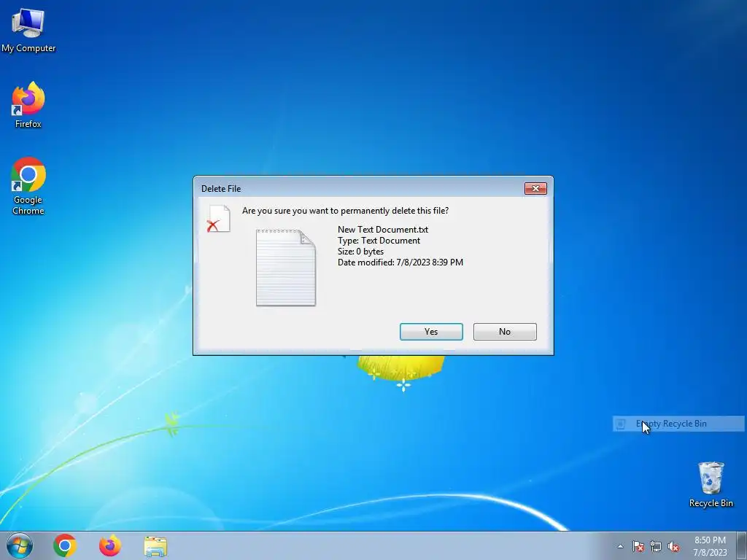The height and width of the screenshot is (560, 747).
Task: Click the 'Size: 0 bytes' line
Action: 360,252
